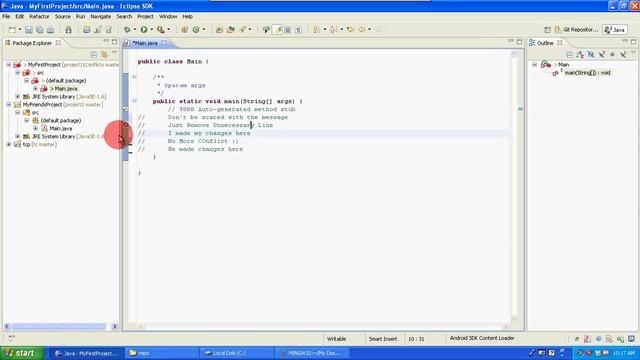Click the Print toolbar icon
Image resolution: width=640 pixels, height=360 pixels.
click(x=50, y=30)
